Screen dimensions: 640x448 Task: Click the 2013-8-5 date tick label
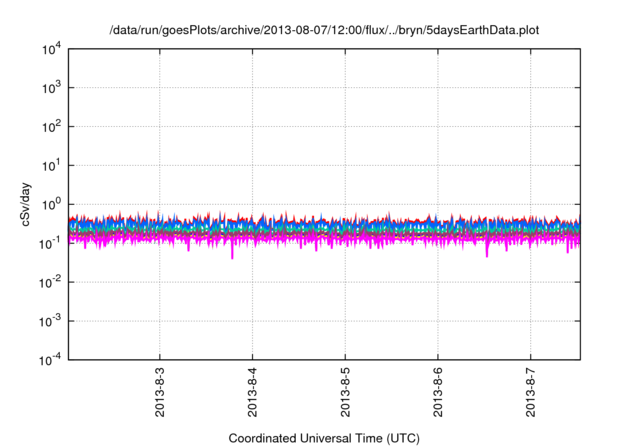tap(345, 392)
